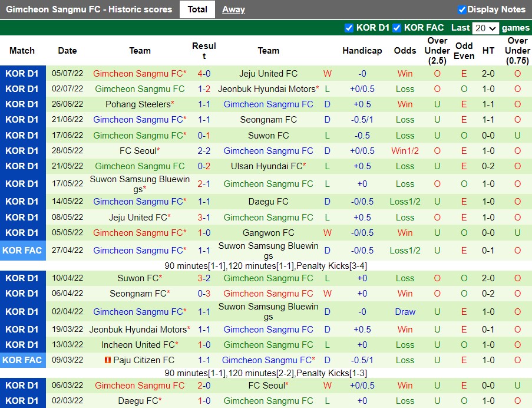
Task: Select the KOR D1 badge on the last row
Action: point(22,400)
